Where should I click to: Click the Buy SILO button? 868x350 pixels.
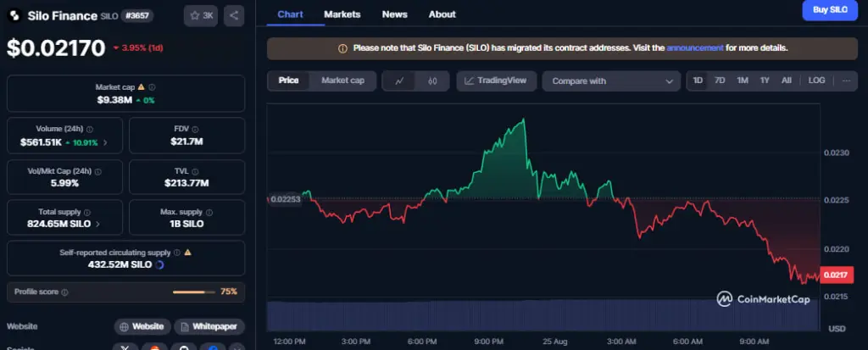[x=830, y=10]
